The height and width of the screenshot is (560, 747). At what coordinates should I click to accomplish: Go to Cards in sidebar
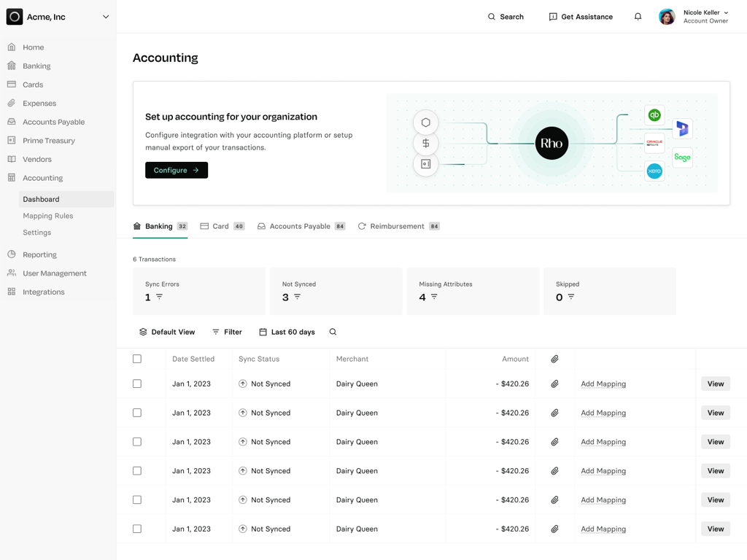(x=32, y=85)
